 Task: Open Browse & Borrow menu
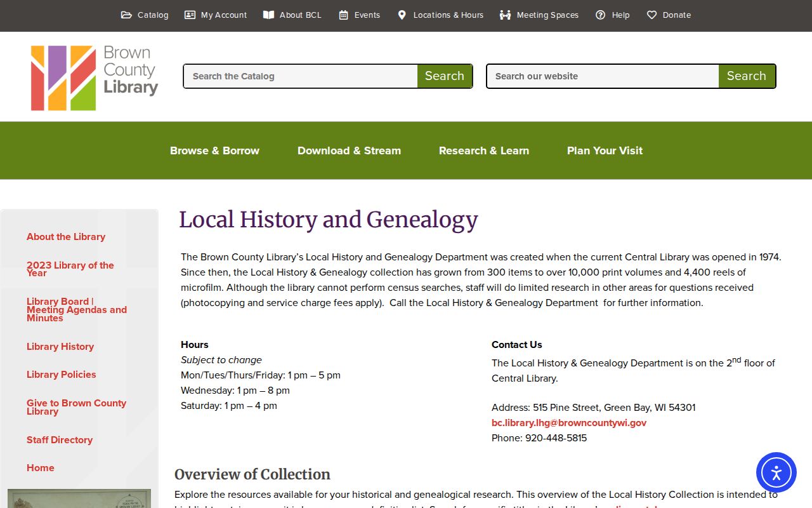point(214,150)
